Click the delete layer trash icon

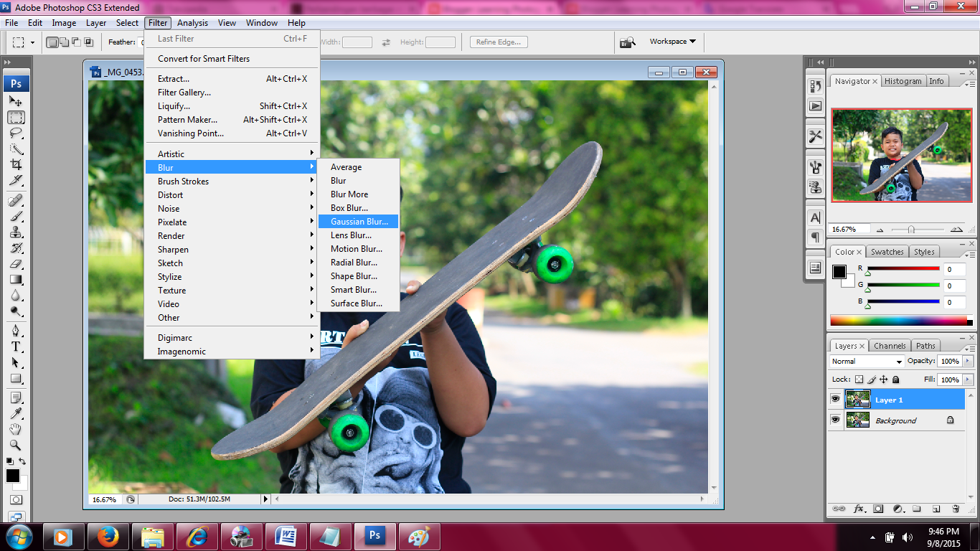(x=956, y=509)
